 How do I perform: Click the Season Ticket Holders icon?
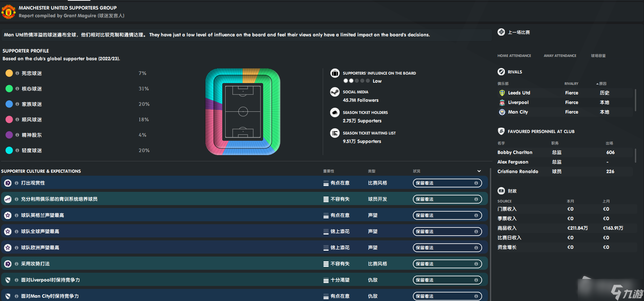pos(335,112)
